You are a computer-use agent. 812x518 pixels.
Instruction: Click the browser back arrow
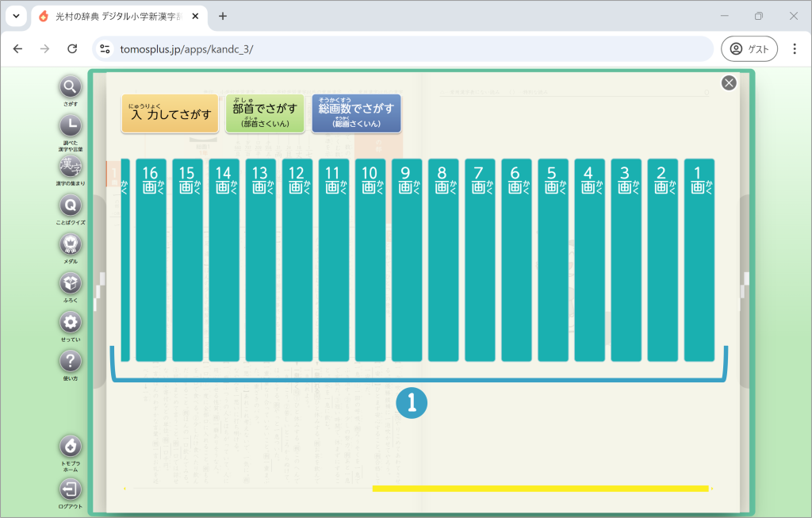tap(17, 48)
